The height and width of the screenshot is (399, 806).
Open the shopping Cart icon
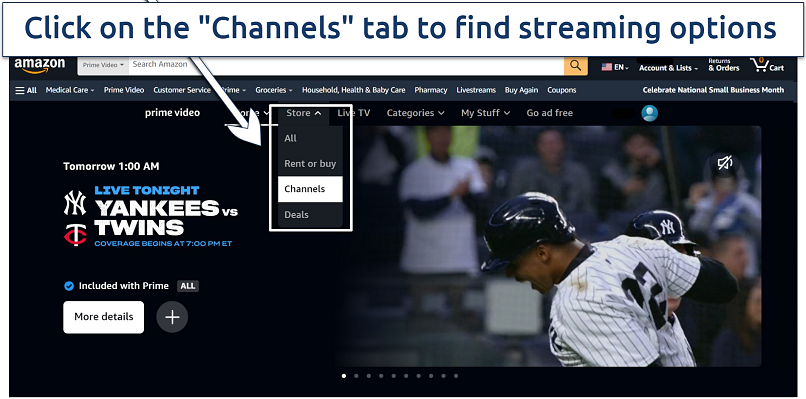(x=767, y=65)
